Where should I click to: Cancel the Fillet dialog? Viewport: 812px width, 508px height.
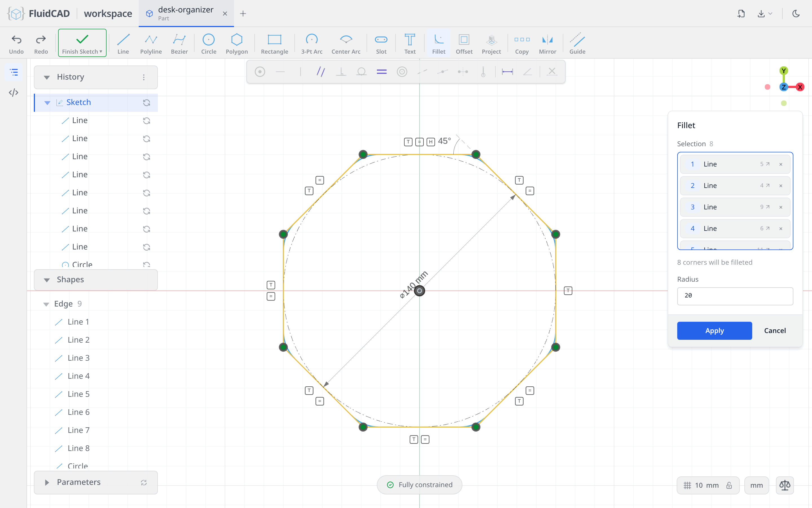tap(775, 330)
